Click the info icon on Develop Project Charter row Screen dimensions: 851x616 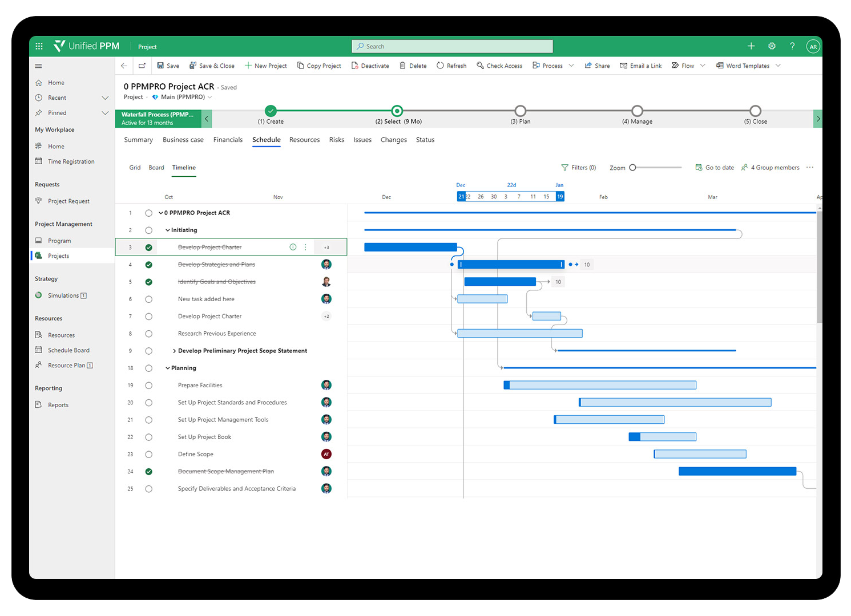(293, 248)
